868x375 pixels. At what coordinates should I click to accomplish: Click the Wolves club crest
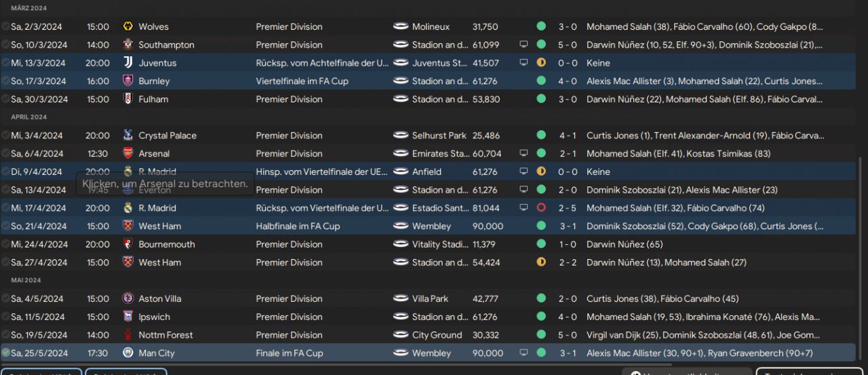(x=127, y=27)
